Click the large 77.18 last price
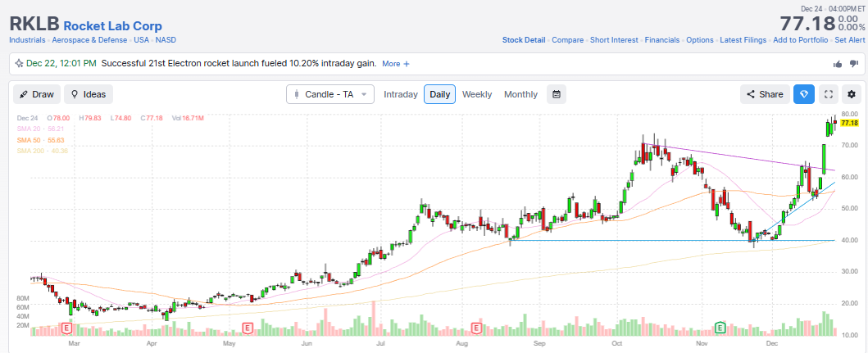Image resolution: width=868 pixels, height=353 pixels. (807, 24)
